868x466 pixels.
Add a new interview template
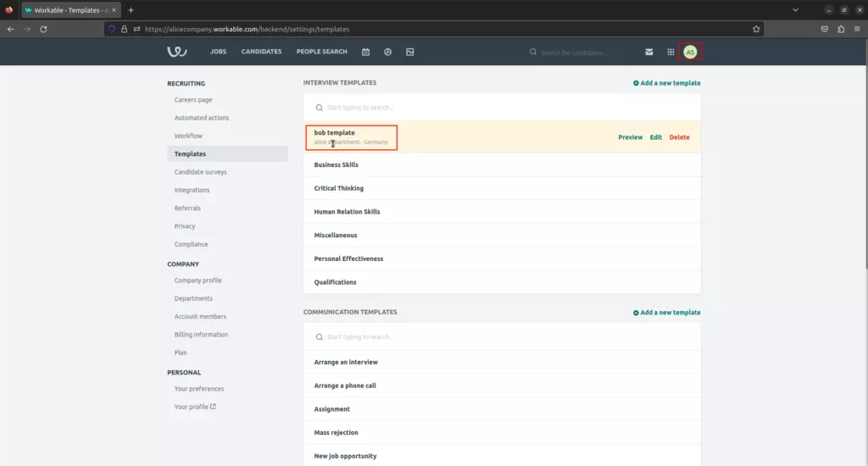point(667,83)
